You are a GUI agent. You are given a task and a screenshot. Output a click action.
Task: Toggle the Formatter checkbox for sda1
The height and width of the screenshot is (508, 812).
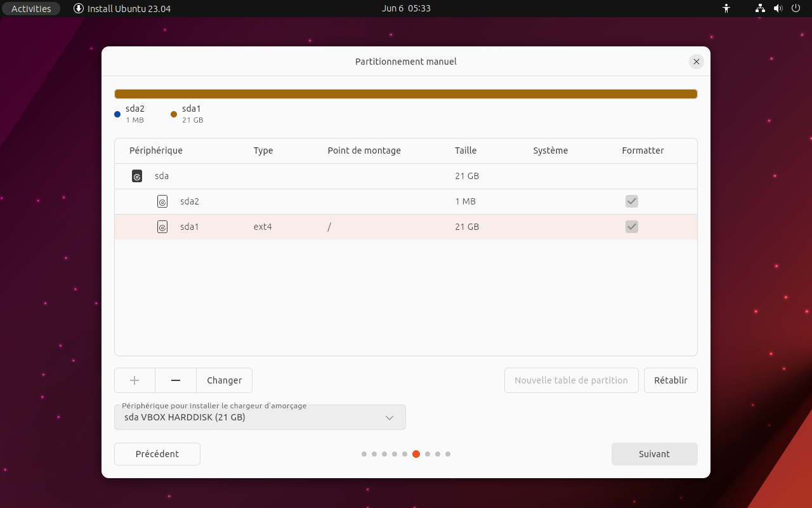[x=632, y=227]
